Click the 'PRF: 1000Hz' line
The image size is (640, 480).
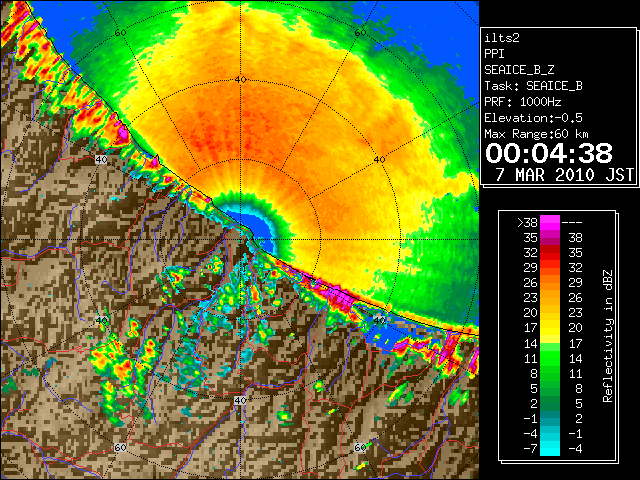(x=522, y=102)
